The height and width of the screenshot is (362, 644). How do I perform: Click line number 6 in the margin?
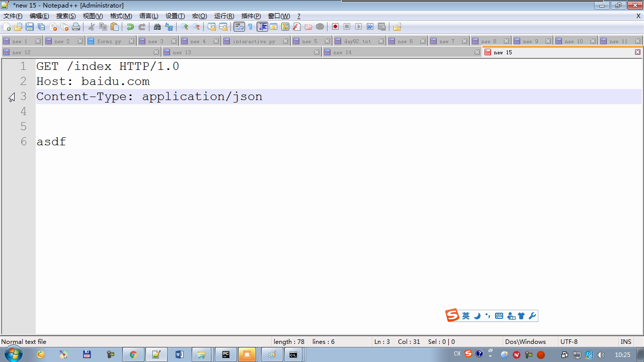click(x=24, y=142)
